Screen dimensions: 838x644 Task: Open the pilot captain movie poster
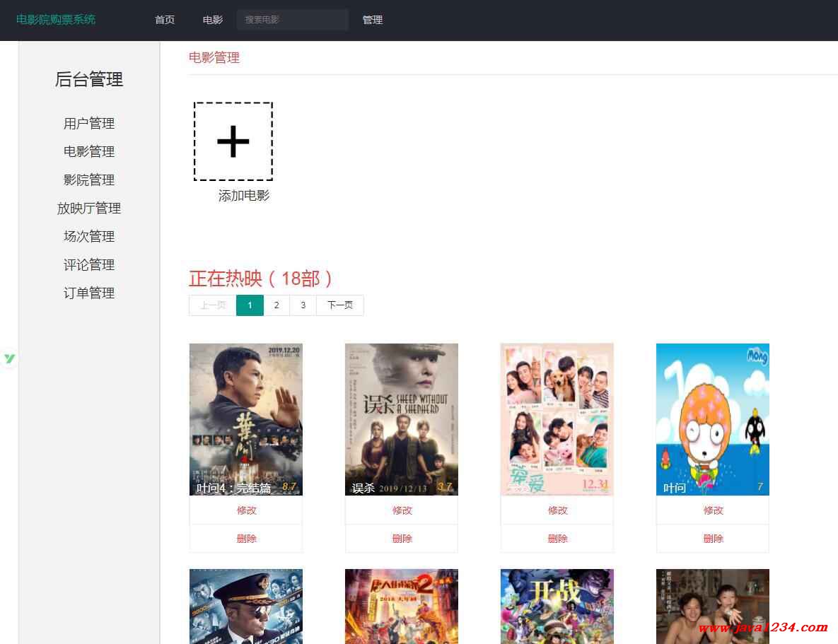(x=246, y=607)
